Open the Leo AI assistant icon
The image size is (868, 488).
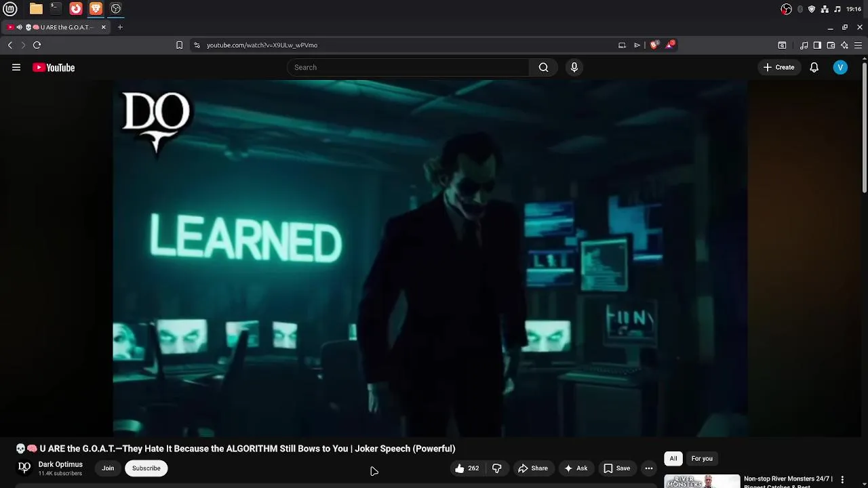[x=844, y=45]
